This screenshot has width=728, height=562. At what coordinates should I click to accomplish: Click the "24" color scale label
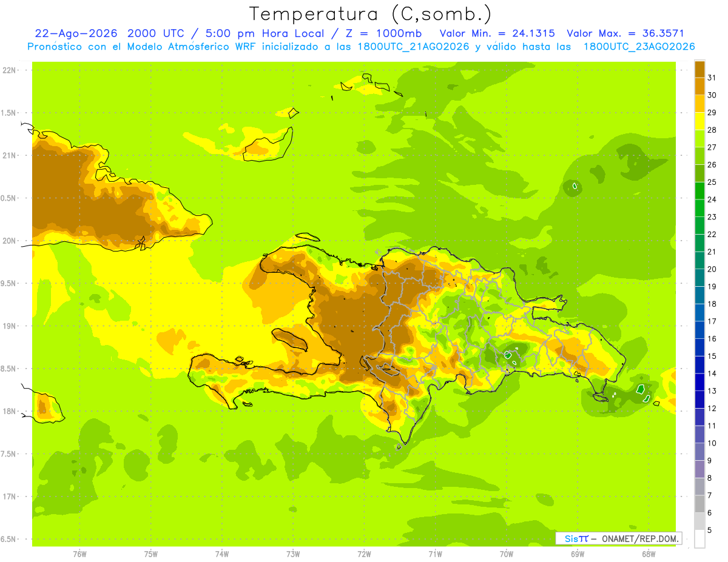click(x=712, y=199)
